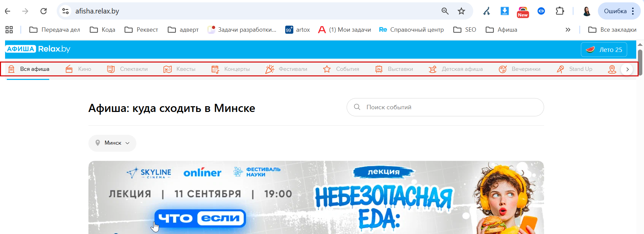This screenshot has width=644, height=234.
Task: Click the zoom magnifier icon in address bar
Action: [445, 11]
